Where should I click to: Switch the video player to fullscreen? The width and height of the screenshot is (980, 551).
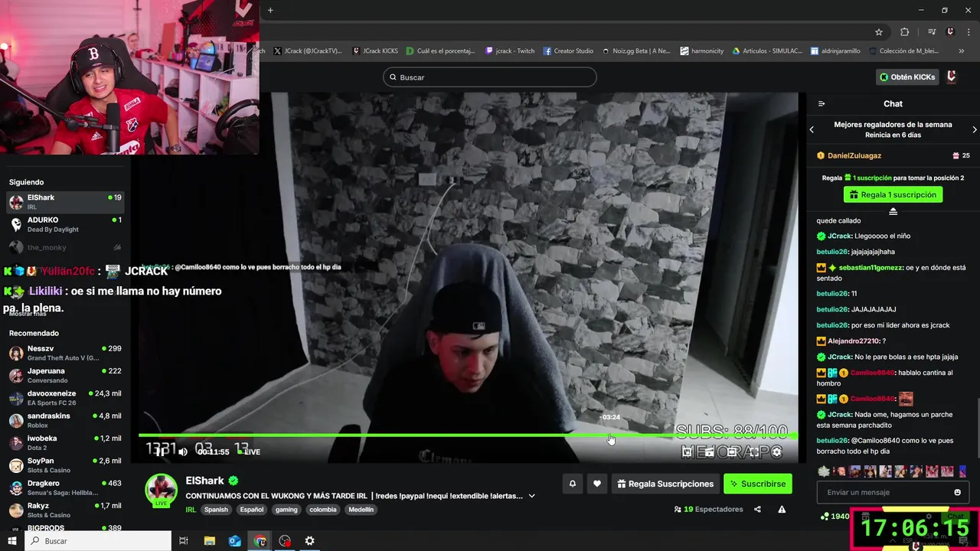[754, 452]
